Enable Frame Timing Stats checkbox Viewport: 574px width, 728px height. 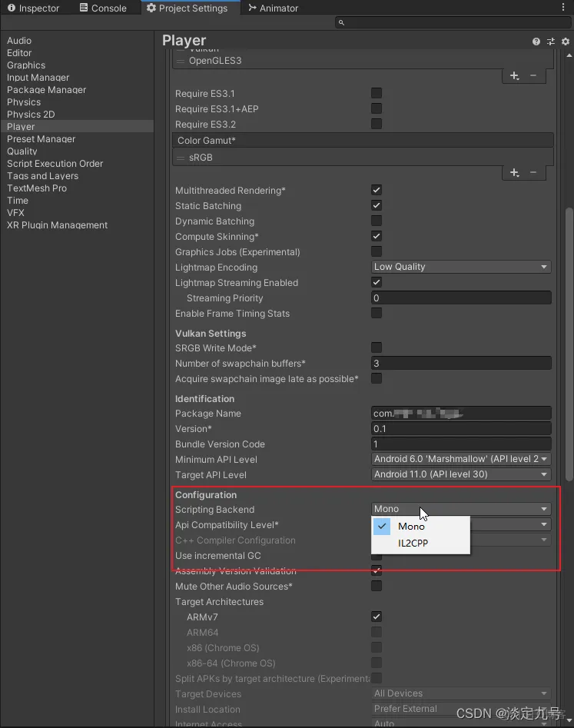click(x=377, y=313)
